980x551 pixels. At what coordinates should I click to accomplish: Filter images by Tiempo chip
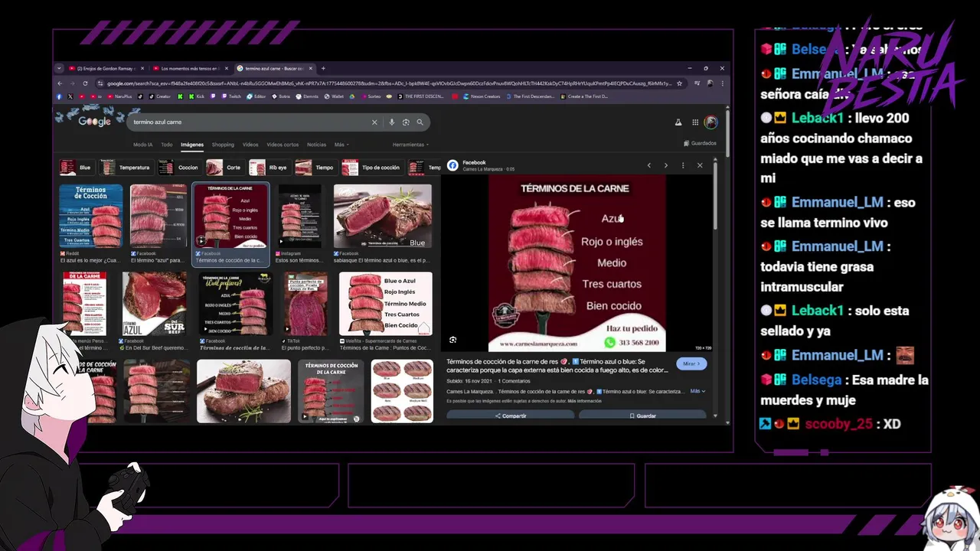click(x=316, y=168)
